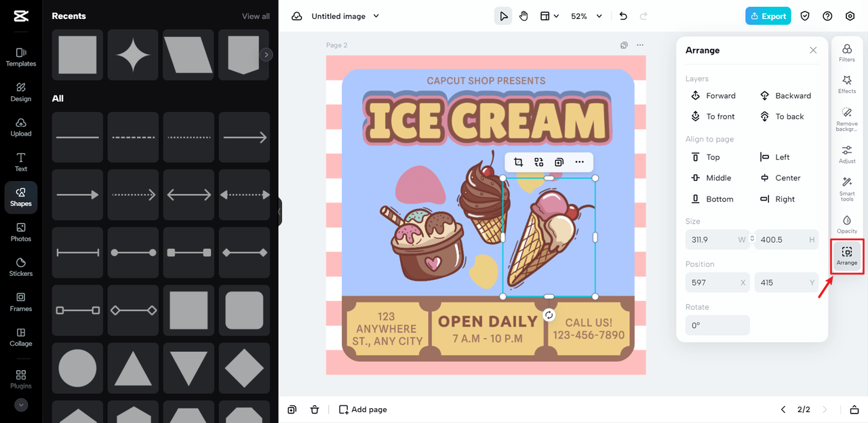Insert the circle shape

click(x=78, y=368)
